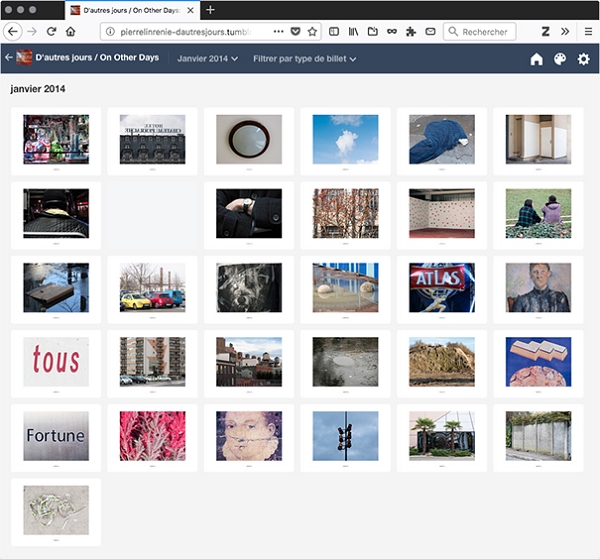Open page actions three-dot menu in address bar
The image size is (600, 559).
(278, 31)
